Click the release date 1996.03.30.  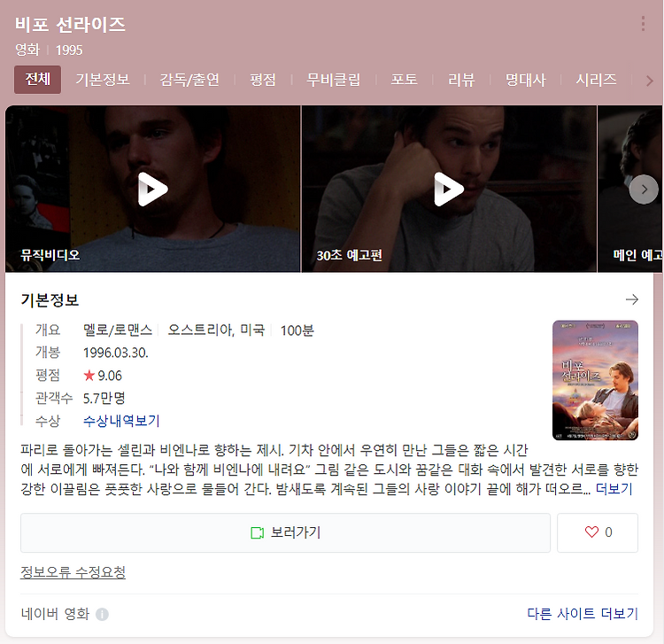point(116,353)
